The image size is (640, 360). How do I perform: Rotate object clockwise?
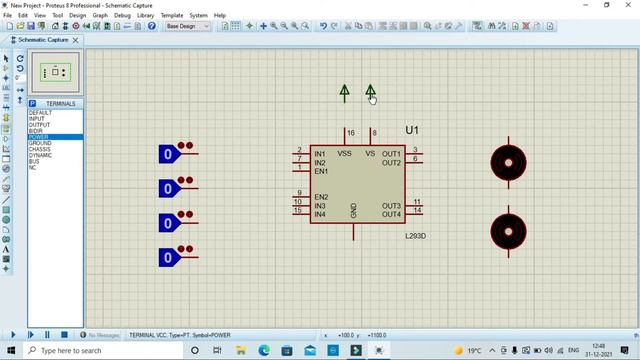click(x=20, y=58)
